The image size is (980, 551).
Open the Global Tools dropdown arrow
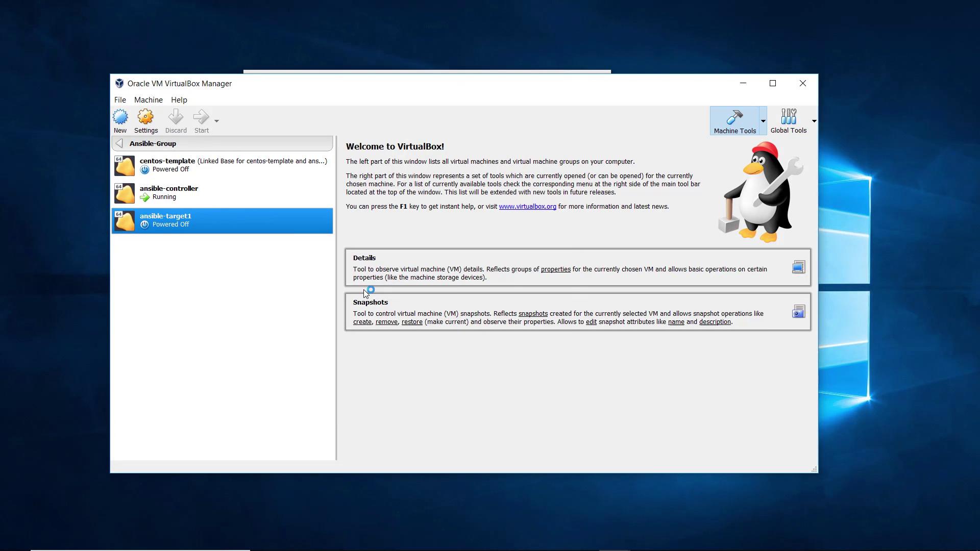click(814, 121)
